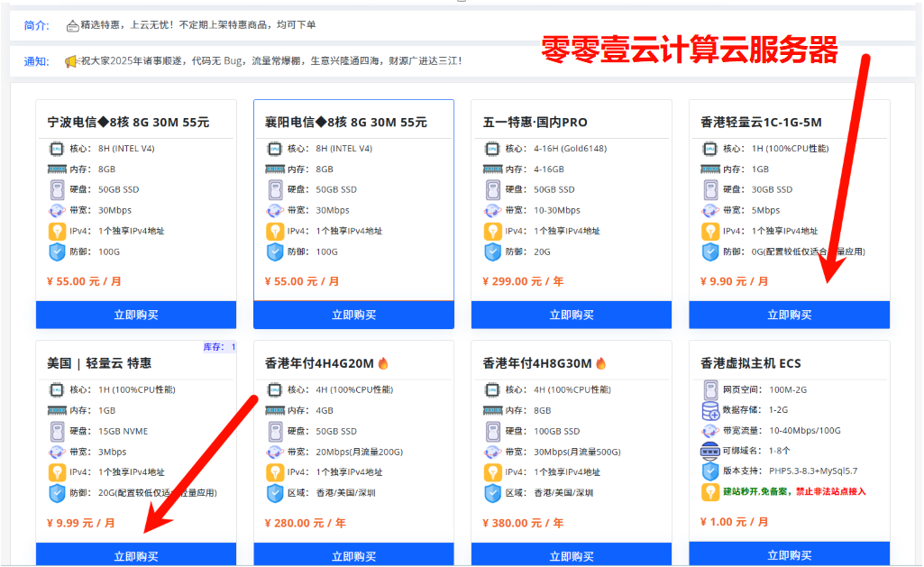Click the 襄阳电信◆8核 8G 30M 55元 title
This screenshot has height=567, width=924.
pos(346,122)
